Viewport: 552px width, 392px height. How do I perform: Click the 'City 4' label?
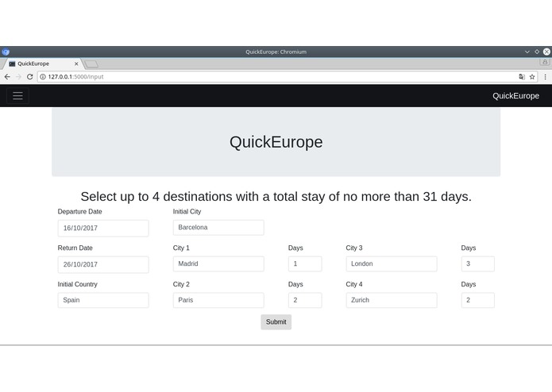pos(353,284)
